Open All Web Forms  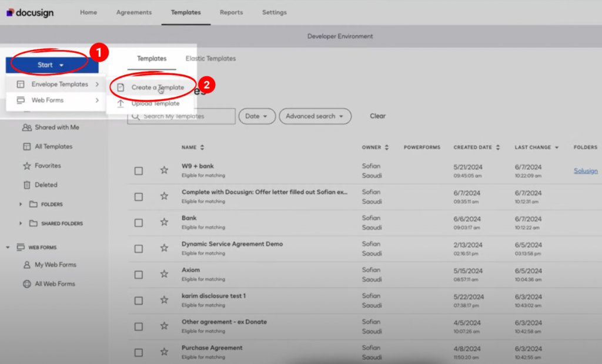pyautogui.click(x=55, y=284)
